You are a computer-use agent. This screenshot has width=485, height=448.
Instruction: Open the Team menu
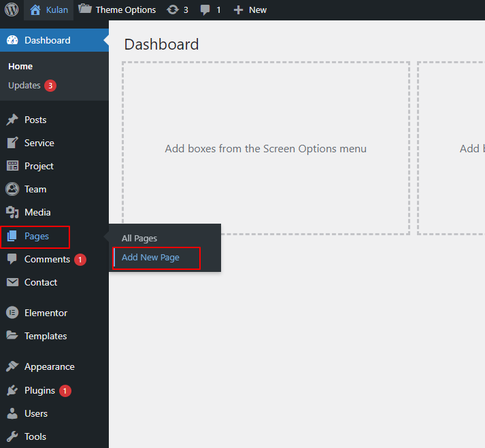coord(35,189)
